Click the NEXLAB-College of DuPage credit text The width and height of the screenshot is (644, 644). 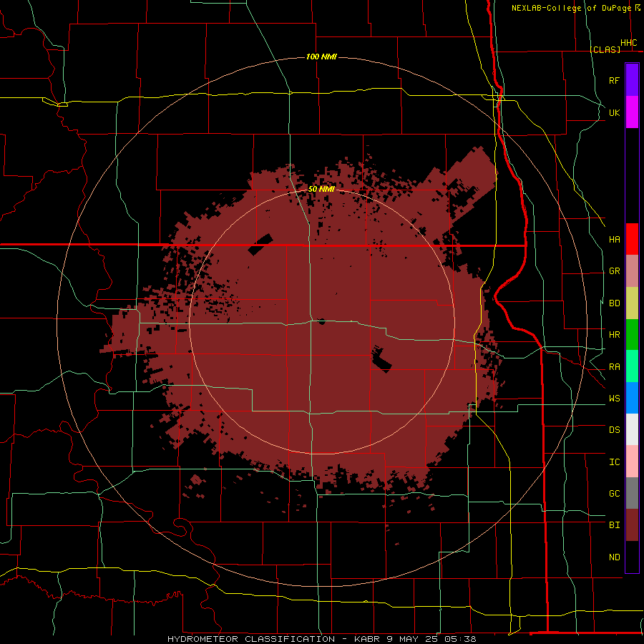(571, 8)
